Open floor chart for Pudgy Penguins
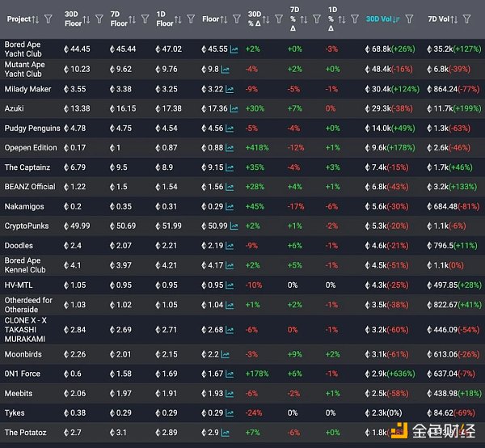The image size is (485, 448). point(230,129)
